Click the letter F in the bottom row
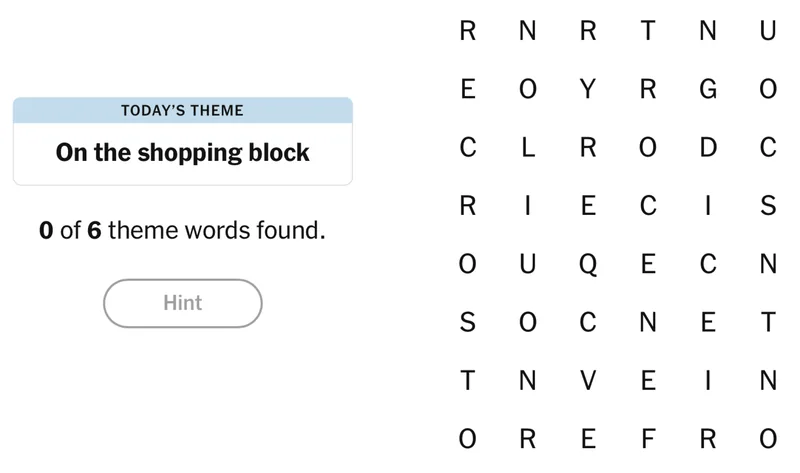The image size is (800, 473). pos(648,440)
